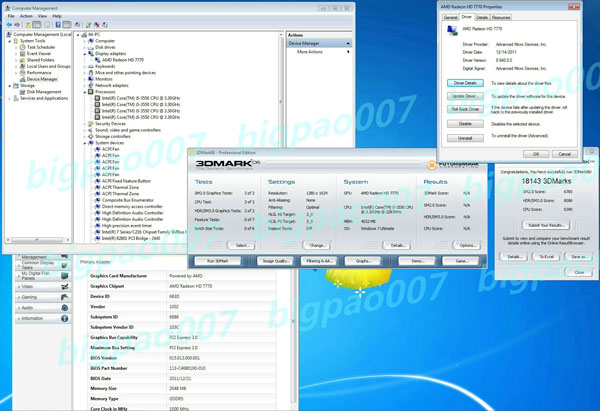Click AMD Radeon HD 7770 device icon in tree

point(98,60)
